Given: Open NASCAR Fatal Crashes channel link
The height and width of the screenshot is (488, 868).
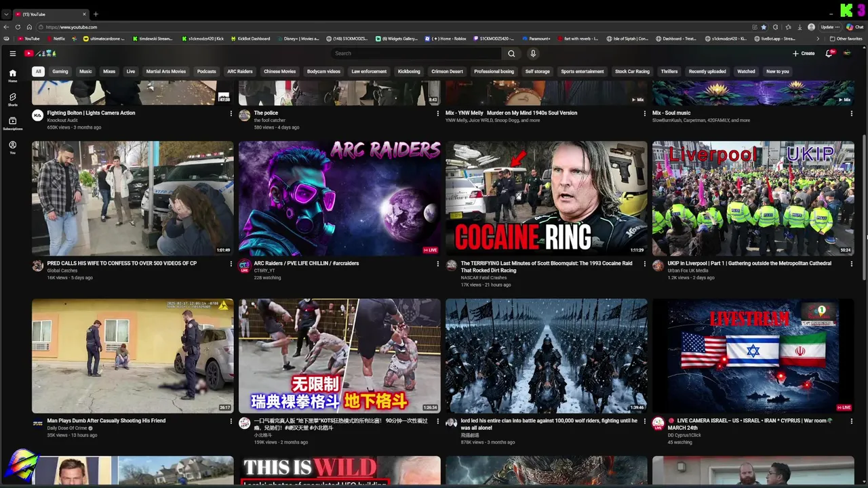Looking at the screenshot, I should tap(484, 277).
